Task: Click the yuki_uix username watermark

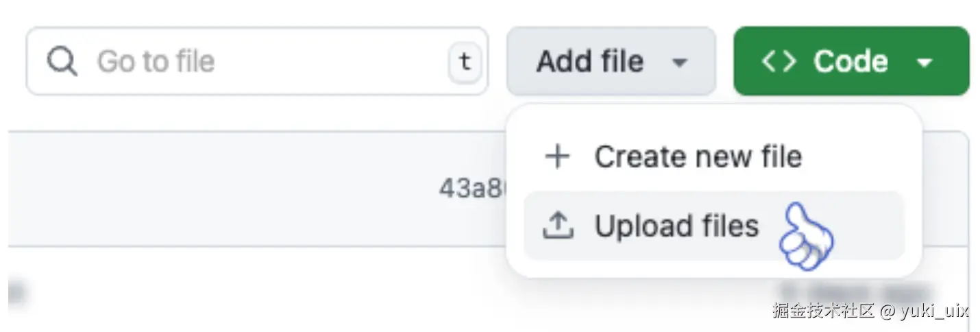Action: pyautogui.click(x=934, y=311)
